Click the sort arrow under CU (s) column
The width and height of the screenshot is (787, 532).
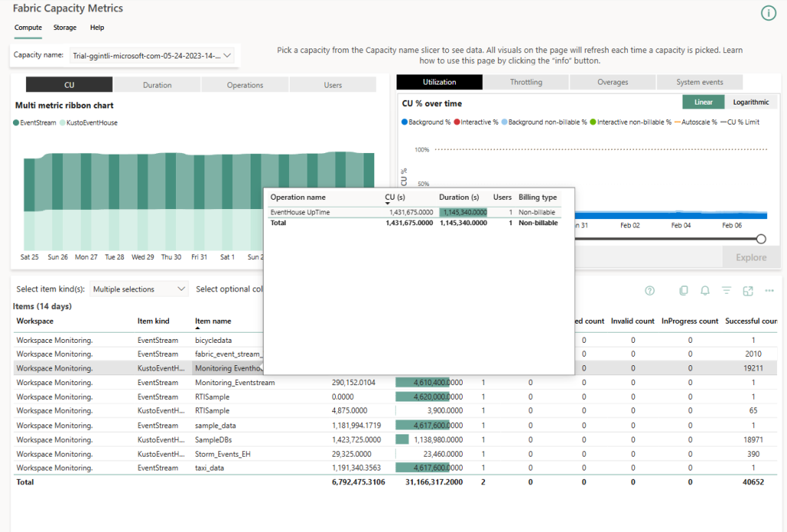tap(388, 204)
